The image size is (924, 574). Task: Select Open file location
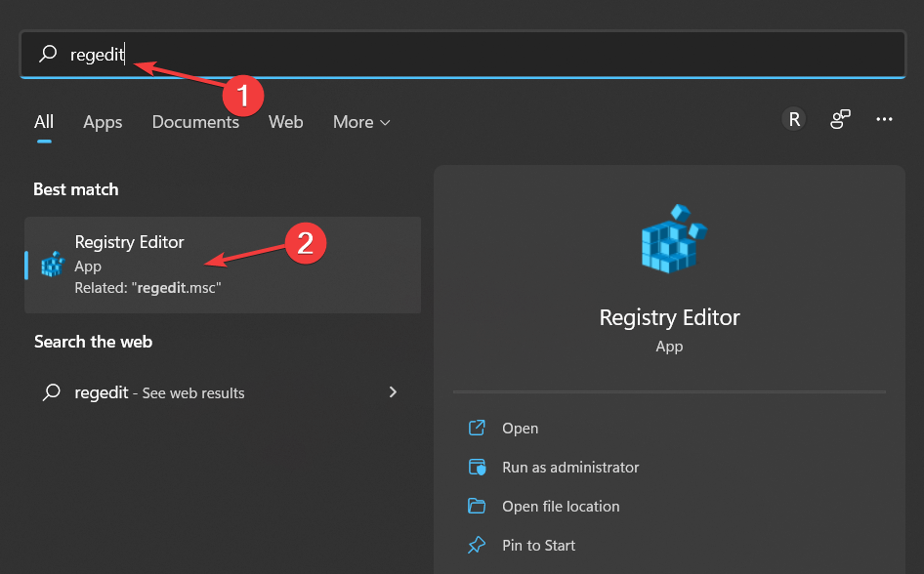point(561,507)
